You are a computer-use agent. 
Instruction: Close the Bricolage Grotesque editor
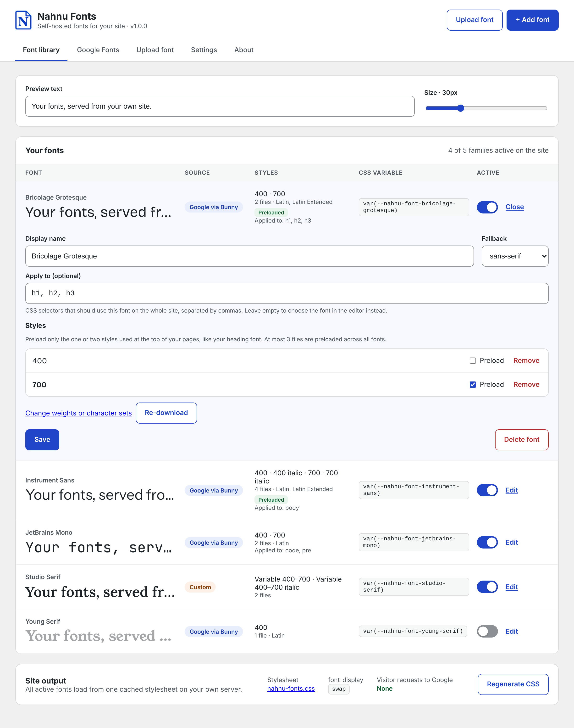[514, 207]
